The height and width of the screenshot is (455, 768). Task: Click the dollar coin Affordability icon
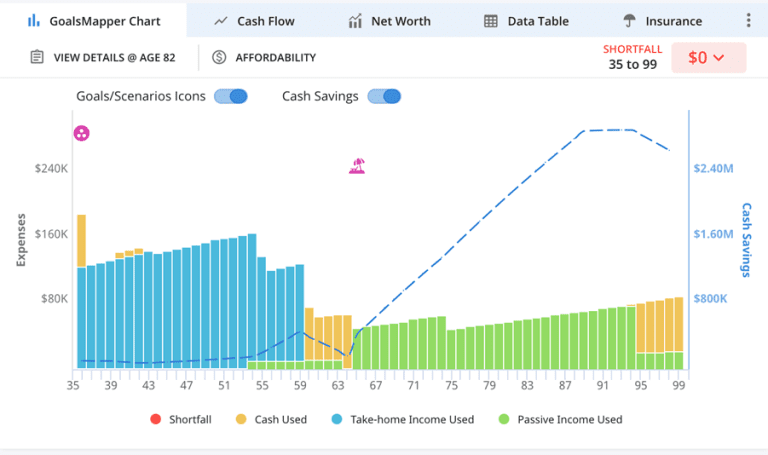coord(219,58)
